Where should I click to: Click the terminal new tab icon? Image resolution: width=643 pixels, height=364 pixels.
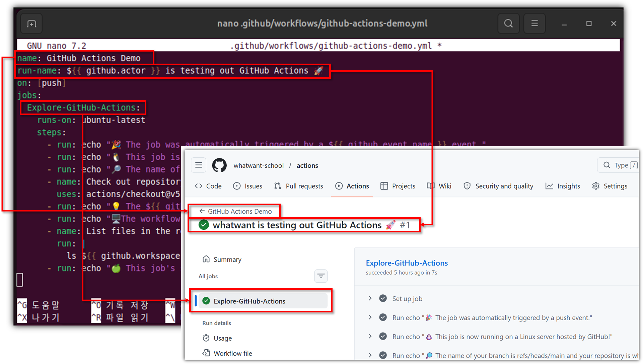point(31,24)
